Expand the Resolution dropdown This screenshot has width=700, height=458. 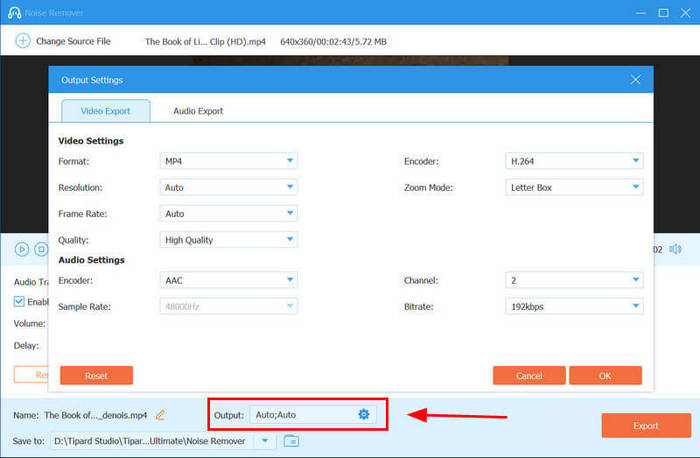point(229,187)
